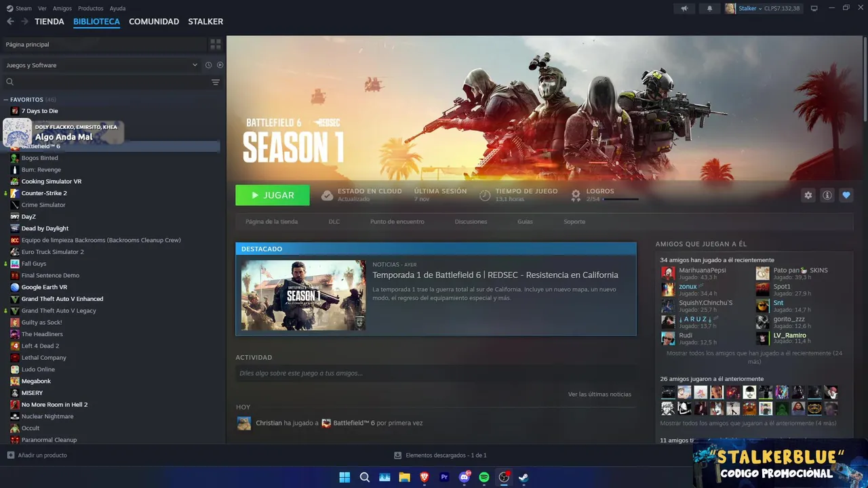The width and height of the screenshot is (868, 488).
Task: Collapse the FAVORITOS category
Action: pyautogui.click(x=5, y=100)
